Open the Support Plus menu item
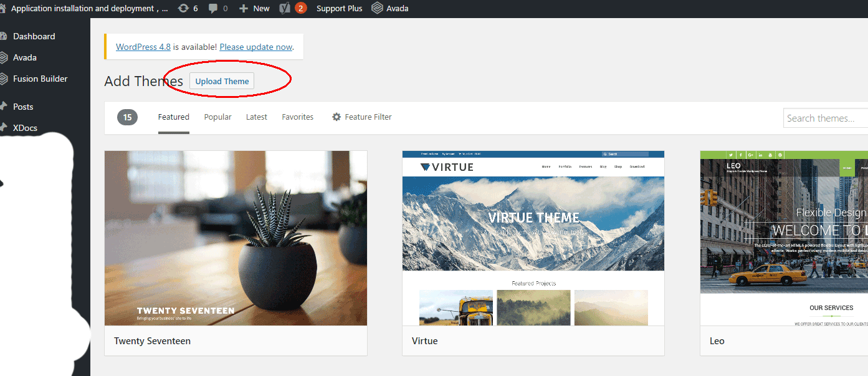Screen dimensions: 868x376 click(x=339, y=8)
